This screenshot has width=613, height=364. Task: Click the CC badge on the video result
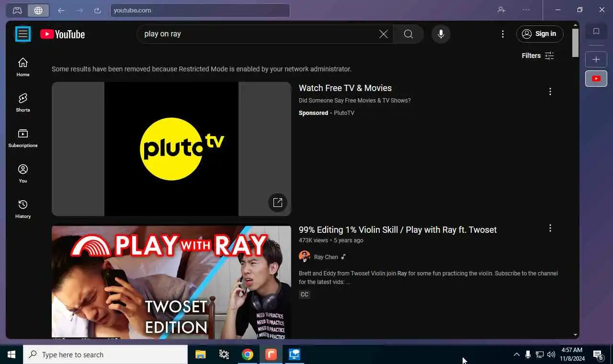click(305, 295)
